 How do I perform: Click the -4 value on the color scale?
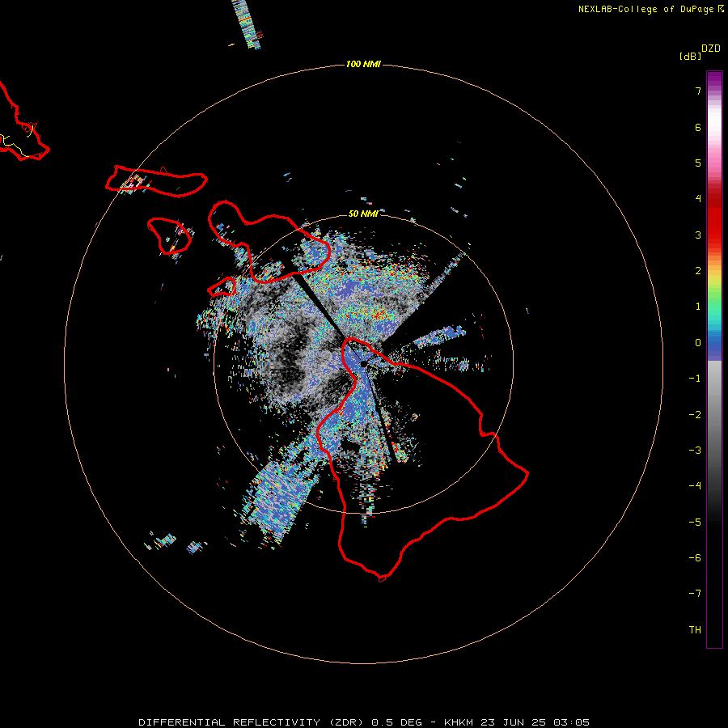click(x=695, y=486)
